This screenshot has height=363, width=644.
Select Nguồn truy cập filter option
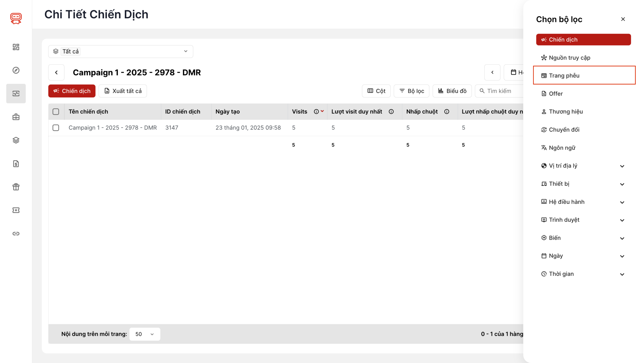[569, 58]
